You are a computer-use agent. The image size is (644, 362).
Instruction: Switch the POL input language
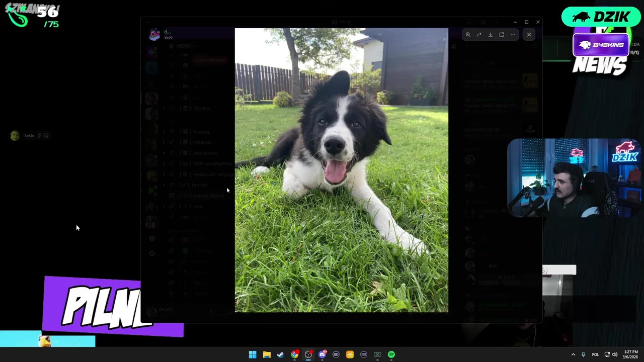click(x=595, y=354)
